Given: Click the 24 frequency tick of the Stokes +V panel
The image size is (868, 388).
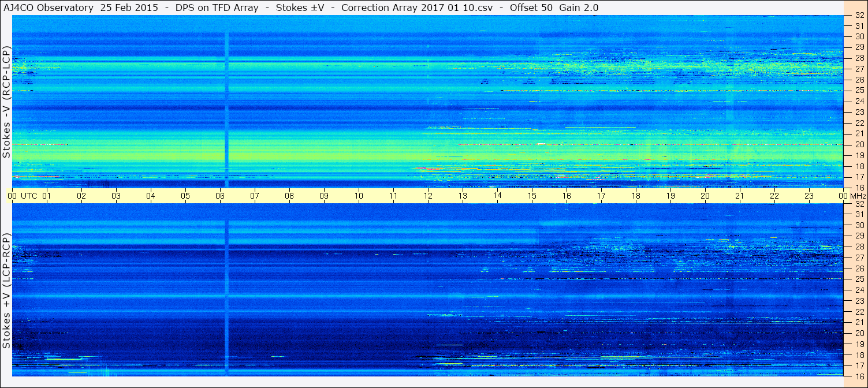Looking at the screenshot, I should click(859, 290).
